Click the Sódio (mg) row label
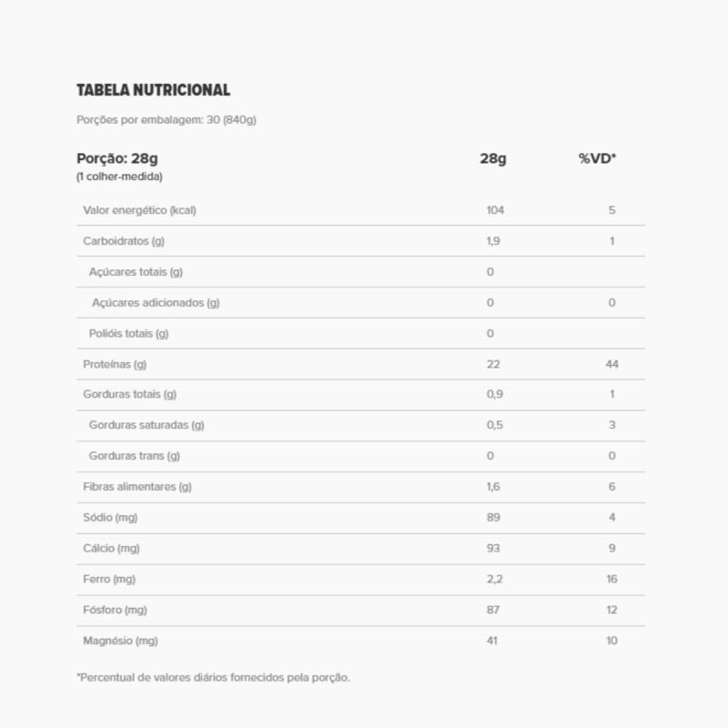This screenshot has width=728, height=728. tap(110, 518)
